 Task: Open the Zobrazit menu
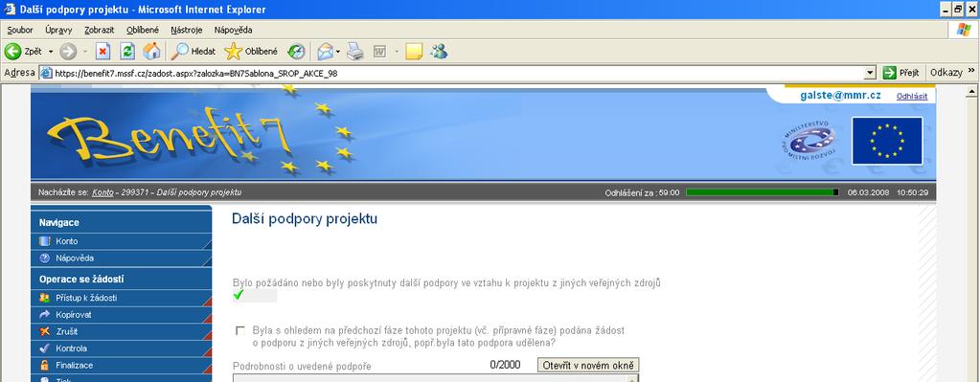pos(99,30)
